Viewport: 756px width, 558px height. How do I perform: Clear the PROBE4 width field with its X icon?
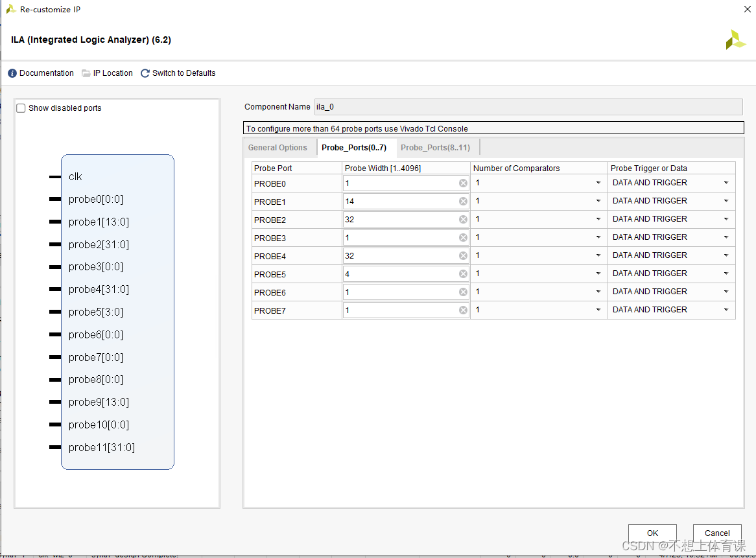(463, 256)
